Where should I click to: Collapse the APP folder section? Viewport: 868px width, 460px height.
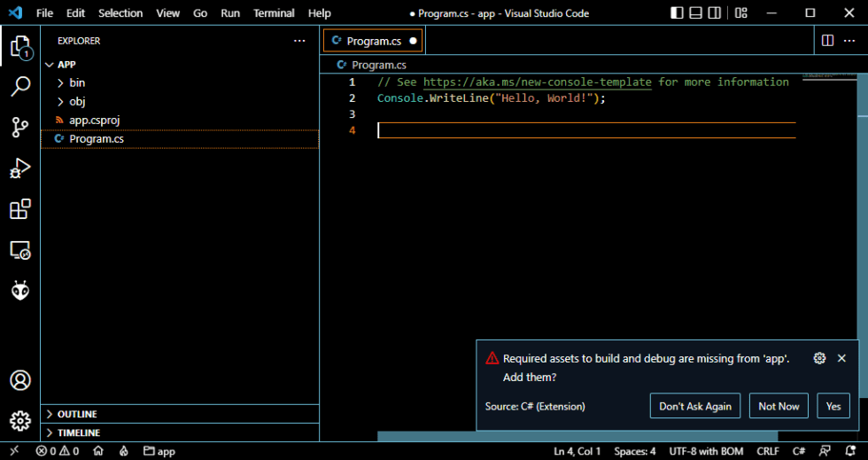tap(180, 65)
